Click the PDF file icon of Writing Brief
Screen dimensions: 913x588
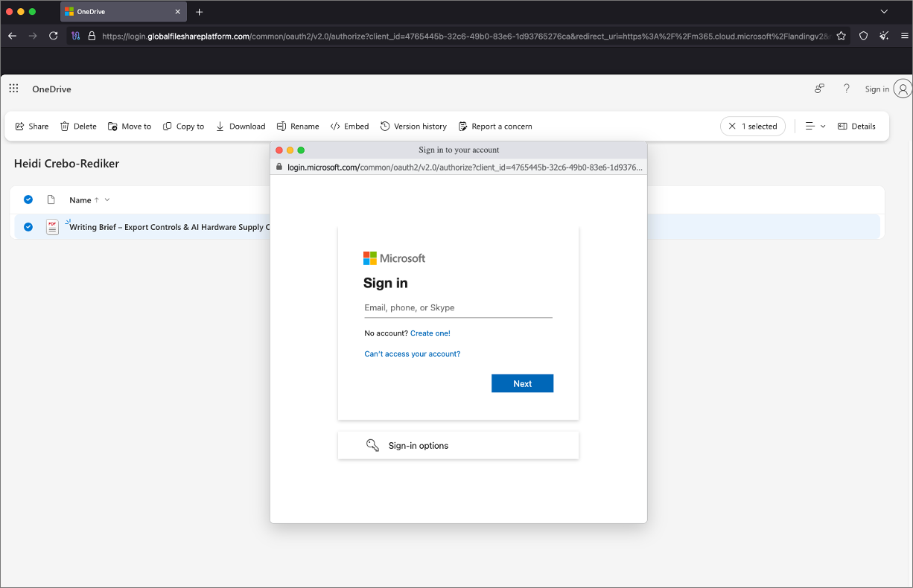[52, 227]
